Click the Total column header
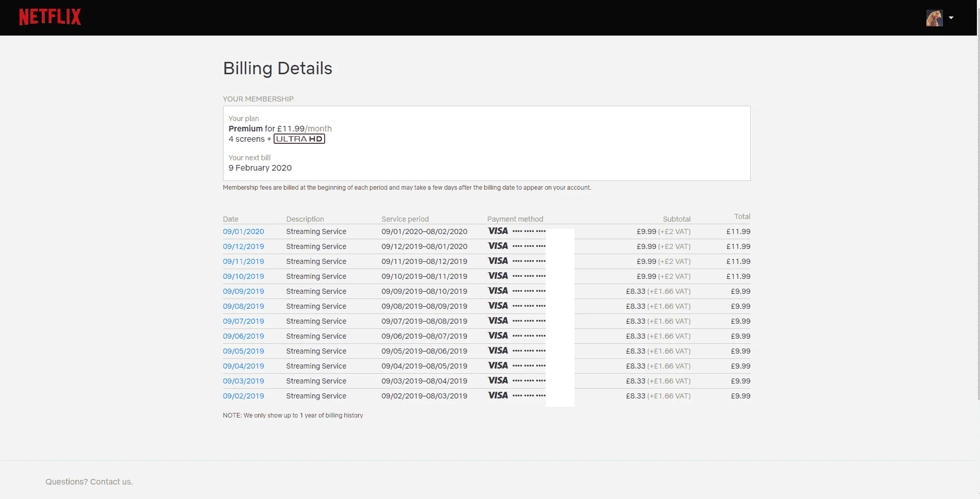980x499 pixels. (x=742, y=217)
